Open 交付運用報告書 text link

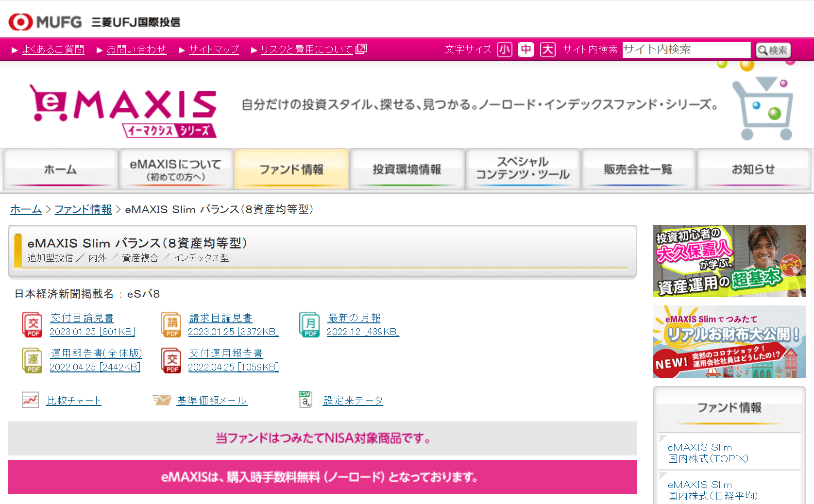(226, 353)
